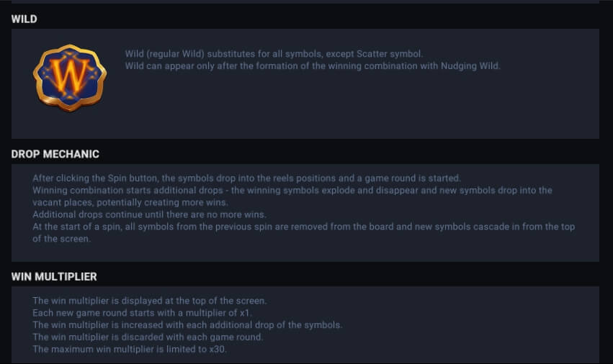Viewport: 613px width, 364px height.
Task: Click the line about multiplier of x1
Action: point(143,313)
